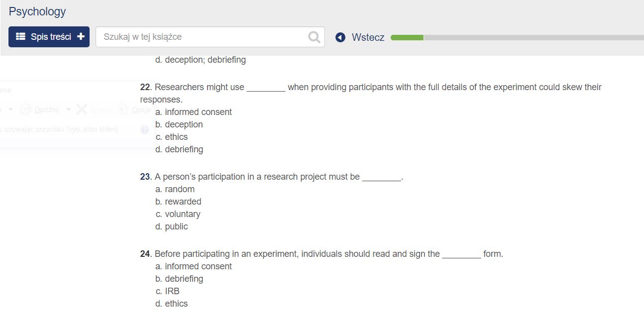Click inside the Szukaj w tej książce field
Viewport: 644px width, 332px height.
coord(199,36)
